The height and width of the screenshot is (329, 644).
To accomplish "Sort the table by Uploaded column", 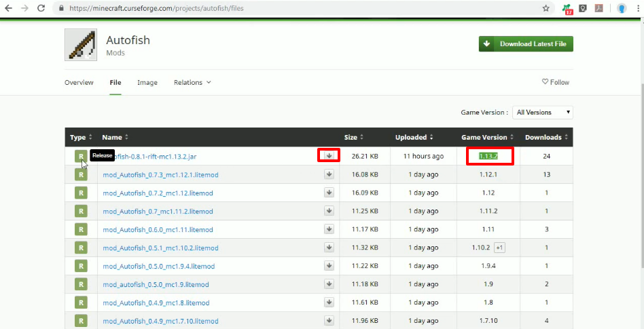I will click(414, 138).
